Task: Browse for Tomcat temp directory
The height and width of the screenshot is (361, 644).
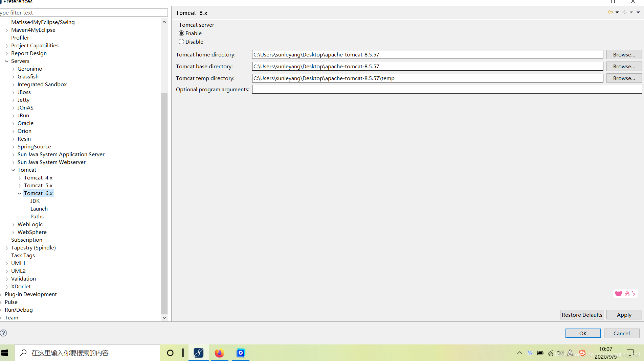Action: pyautogui.click(x=624, y=78)
